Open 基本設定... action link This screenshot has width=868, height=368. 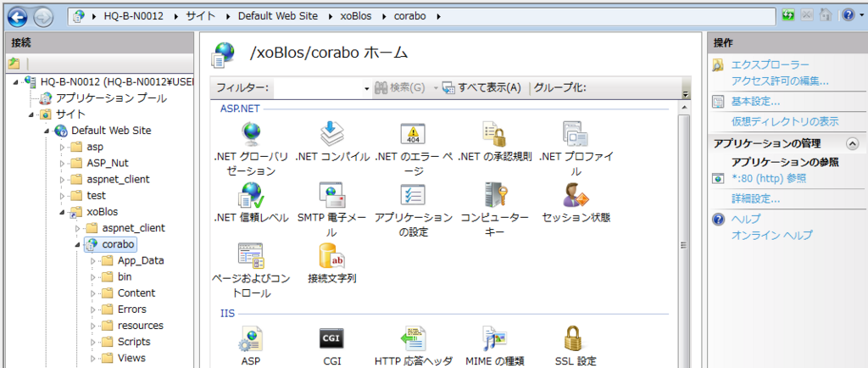click(755, 102)
